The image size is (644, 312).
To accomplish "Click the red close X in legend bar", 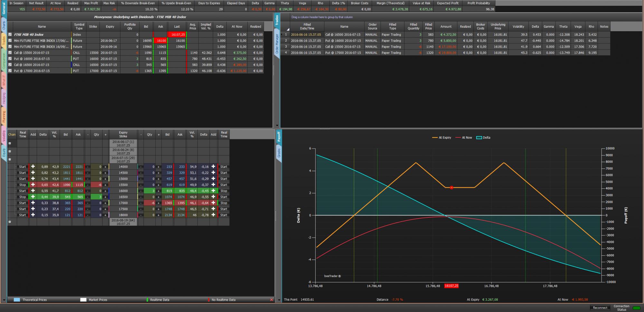I will (271, 300).
